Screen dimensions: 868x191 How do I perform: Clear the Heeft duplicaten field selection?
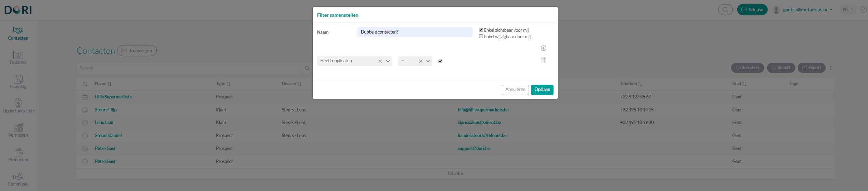coord(380,61)
